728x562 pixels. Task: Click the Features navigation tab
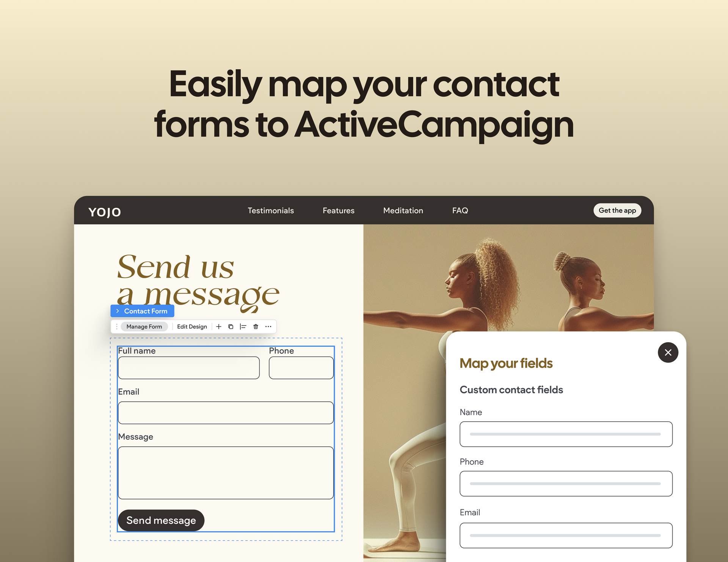pos(338,211)
